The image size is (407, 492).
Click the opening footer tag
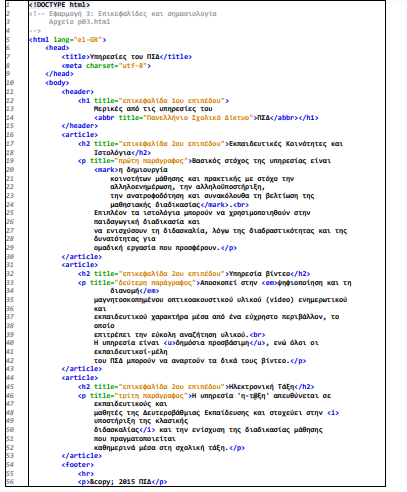click(78, 465)
